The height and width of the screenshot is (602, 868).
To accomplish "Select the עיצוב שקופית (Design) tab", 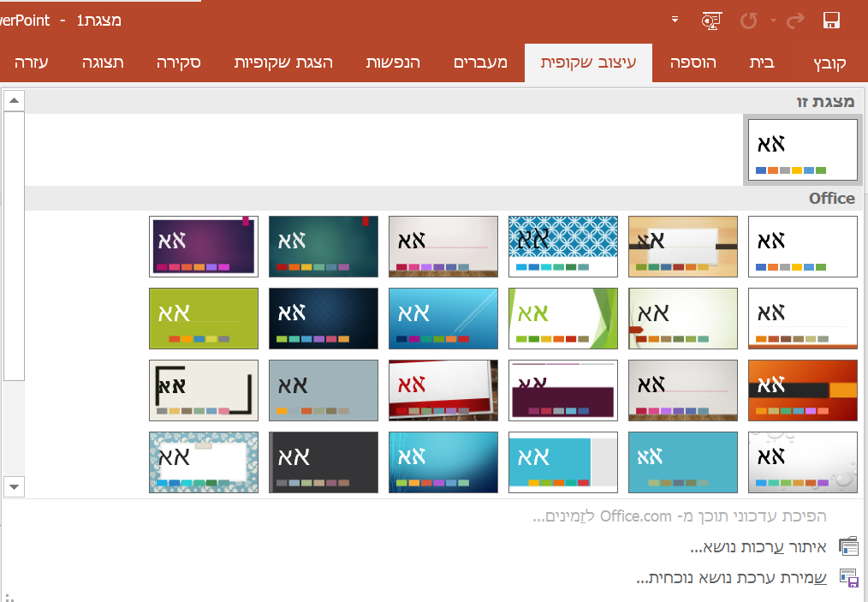I will coord(588,63).
